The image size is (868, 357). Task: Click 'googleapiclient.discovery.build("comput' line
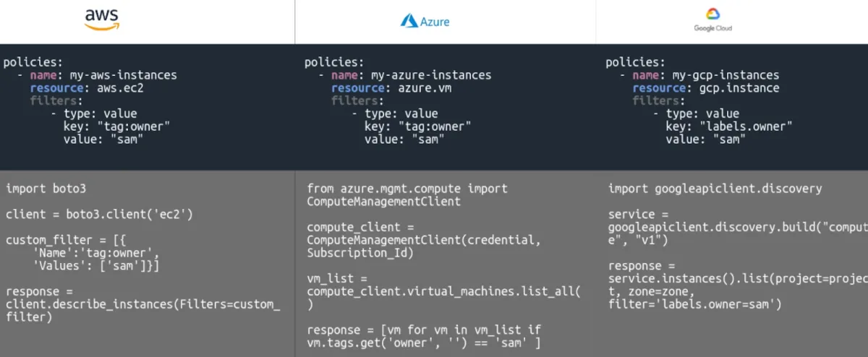coord(738,228)
